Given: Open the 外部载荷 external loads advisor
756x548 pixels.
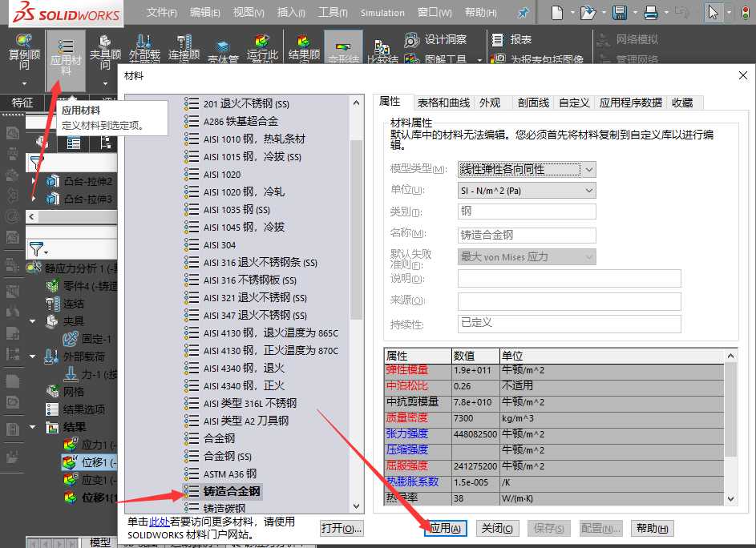Looking at the screenshot, I should (x=144, y=50).
